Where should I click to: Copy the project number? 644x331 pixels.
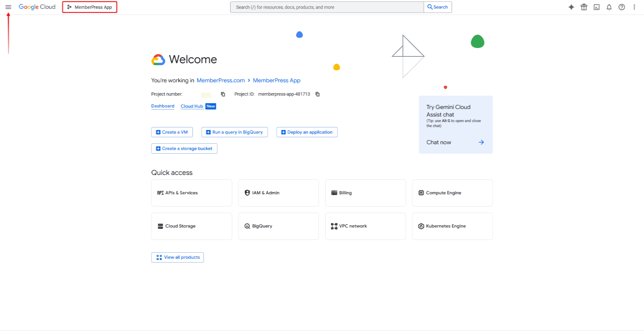[x=223, y=94]
